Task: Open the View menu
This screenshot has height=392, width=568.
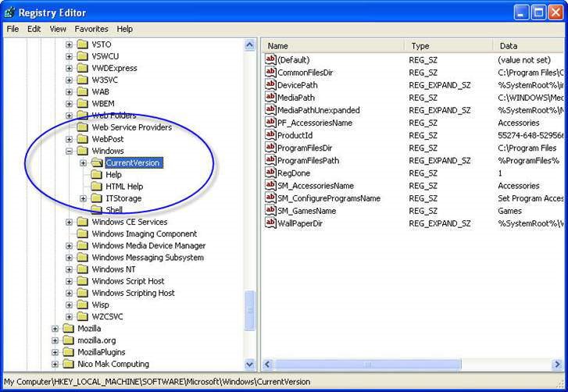Action: coord(58,29)
